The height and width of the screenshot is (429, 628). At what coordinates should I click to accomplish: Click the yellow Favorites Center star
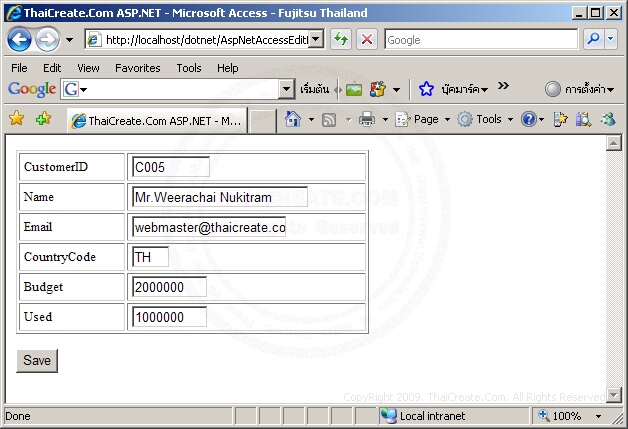16,118
